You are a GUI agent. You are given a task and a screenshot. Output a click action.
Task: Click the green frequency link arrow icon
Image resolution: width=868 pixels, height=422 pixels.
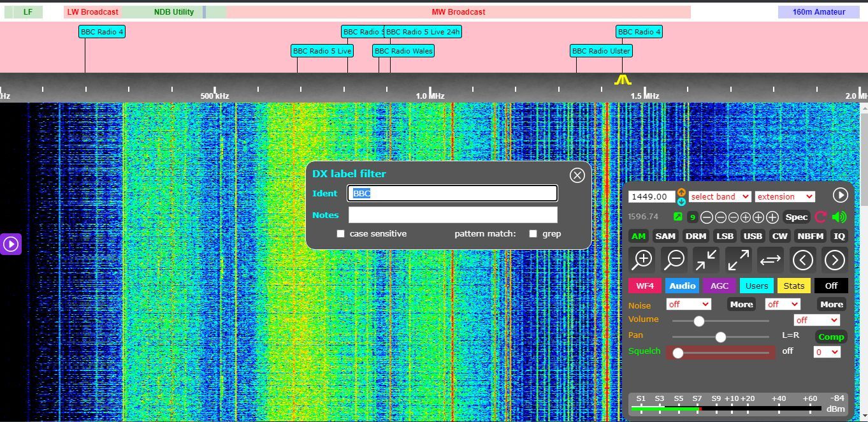coord(677,217)
